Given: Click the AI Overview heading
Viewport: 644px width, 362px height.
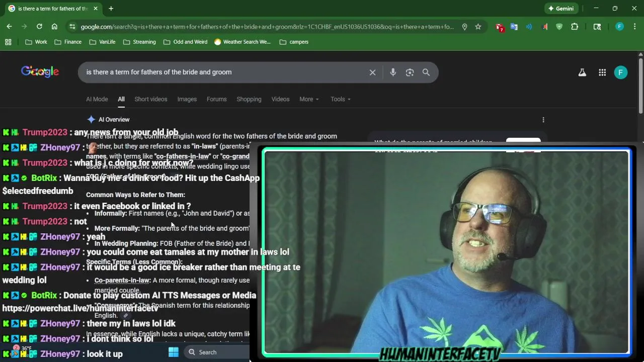Looking at the screenshot, I should 114,120.
